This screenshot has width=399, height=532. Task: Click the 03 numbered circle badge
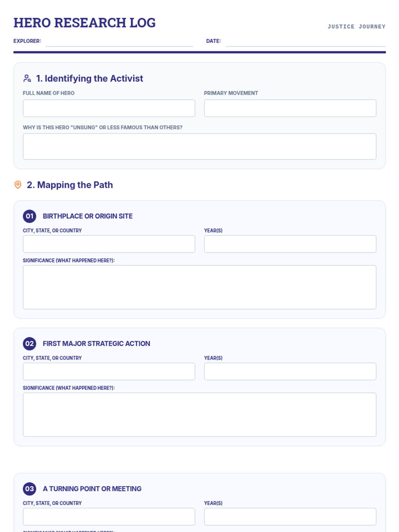[29, 489]
